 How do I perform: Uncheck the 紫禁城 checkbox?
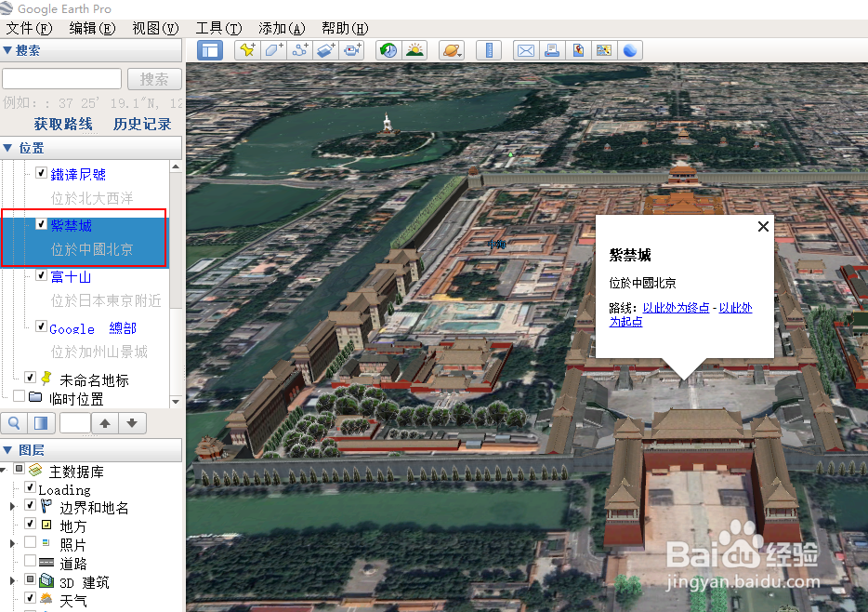click(x=41, y=224)
